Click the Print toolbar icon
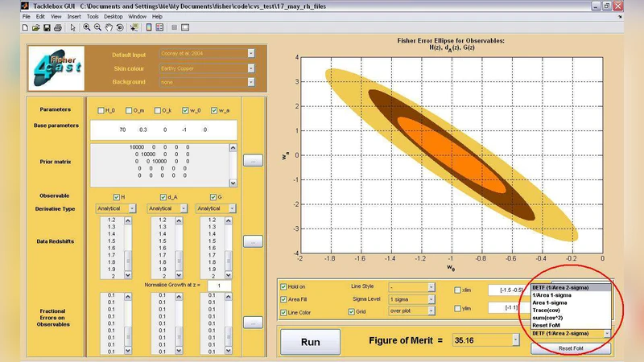644x362 pixels. coord(57,27)
